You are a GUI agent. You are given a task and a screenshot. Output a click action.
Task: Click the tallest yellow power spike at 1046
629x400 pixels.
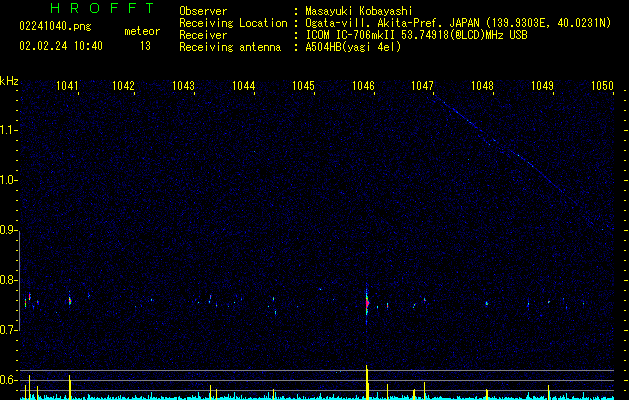[x=367, y=382]
